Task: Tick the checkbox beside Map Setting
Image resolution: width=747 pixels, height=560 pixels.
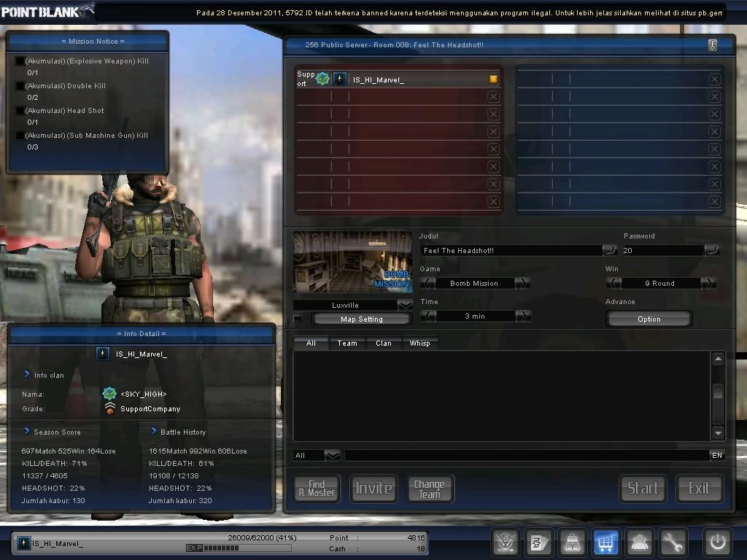Action: pyautogui.click(x=298, y=319)
